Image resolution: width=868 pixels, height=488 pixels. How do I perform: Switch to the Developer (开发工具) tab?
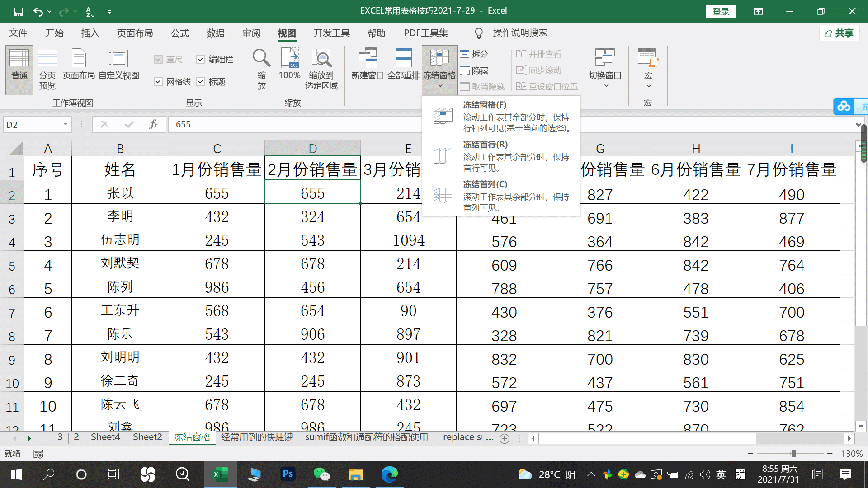tap(331, 33)
